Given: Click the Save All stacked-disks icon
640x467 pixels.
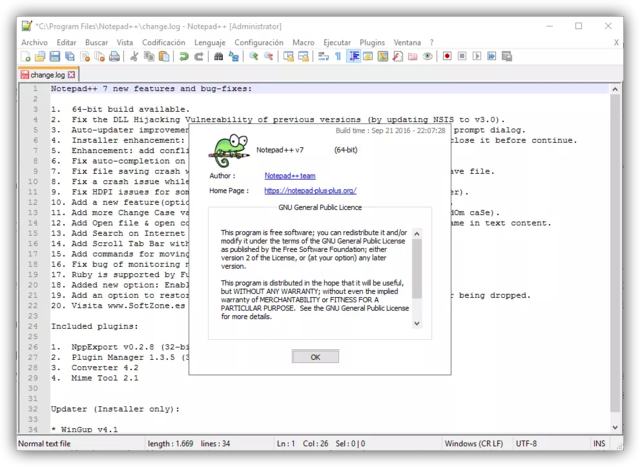Looking at the screenshot, I should tap(70, 56).
